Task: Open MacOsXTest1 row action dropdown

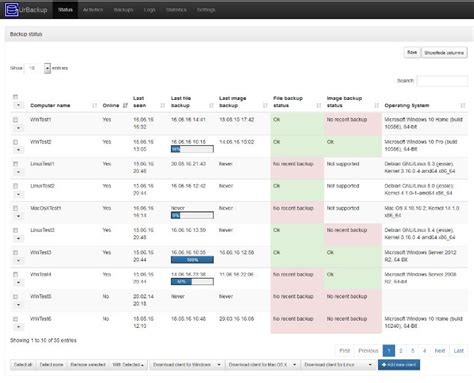Action: tap(18, 216)
